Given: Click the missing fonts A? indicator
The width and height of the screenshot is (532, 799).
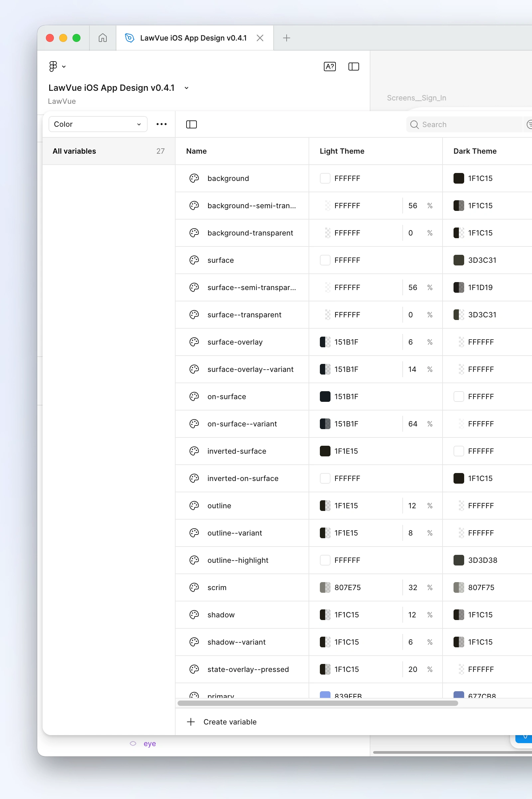Looking at the screenshot, I should click(x=329, y=67).
